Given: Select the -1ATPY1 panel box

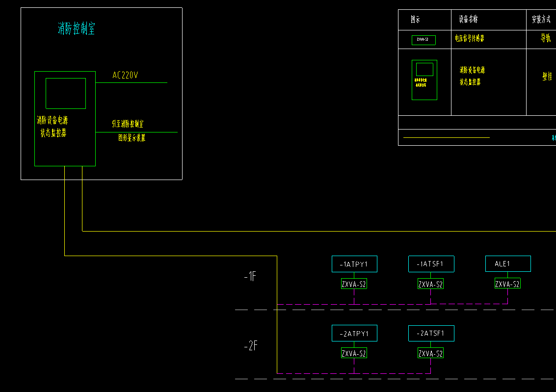Looking at the screenshot, I should point(354,264).
